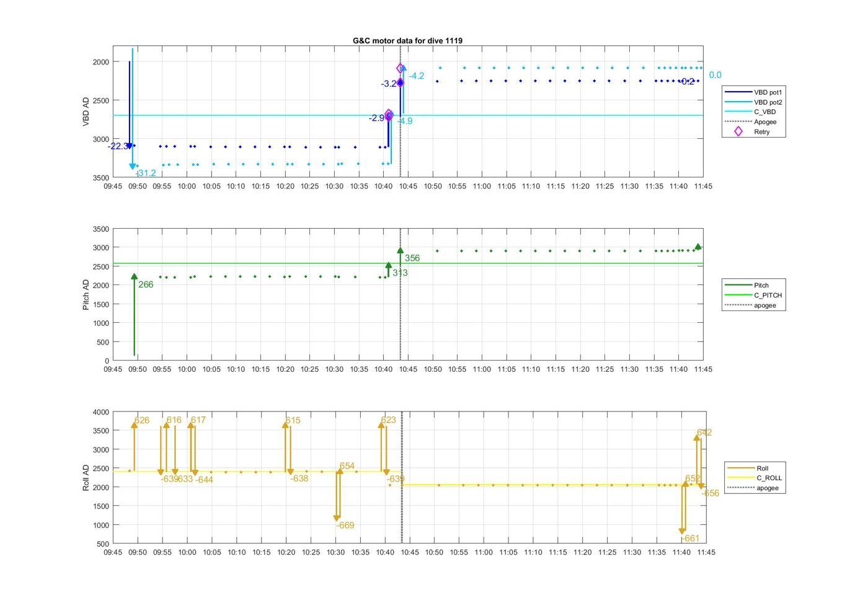Click the '-638' roll data label
The height and width of the screenshot is (611, 868).
pyautogui.click(x=299, y=478)
